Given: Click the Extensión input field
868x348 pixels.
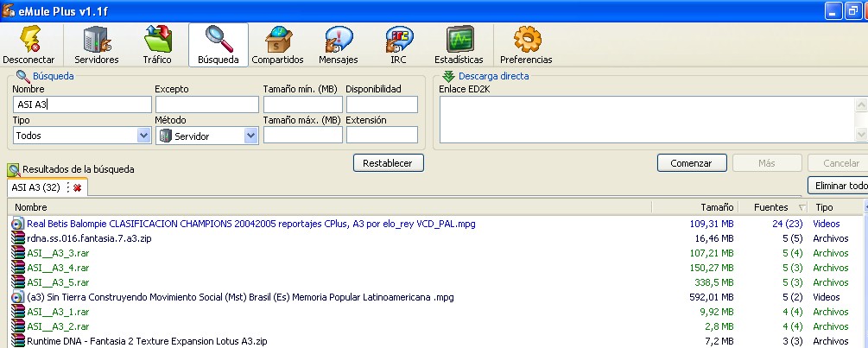Looking at the screenshot, I should click(x=382, y=135).
